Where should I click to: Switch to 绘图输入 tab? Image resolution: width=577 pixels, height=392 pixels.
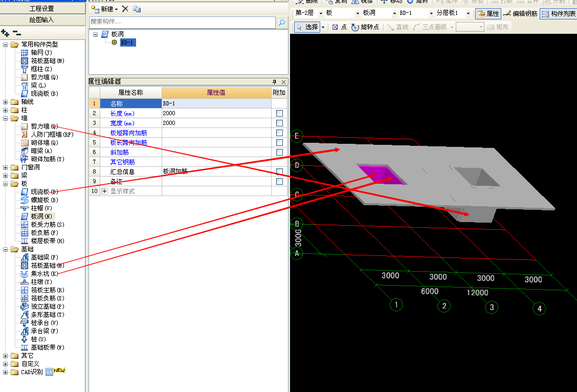[42, 19]
